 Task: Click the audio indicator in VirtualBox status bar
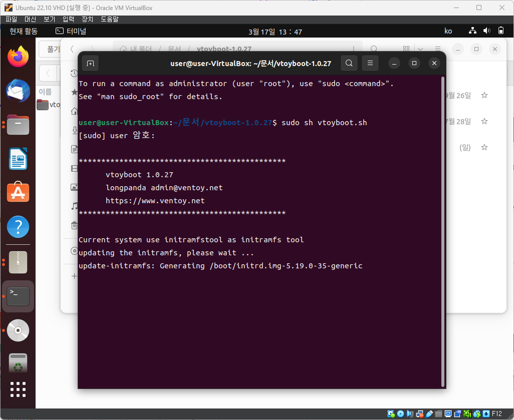pos(410,414)
